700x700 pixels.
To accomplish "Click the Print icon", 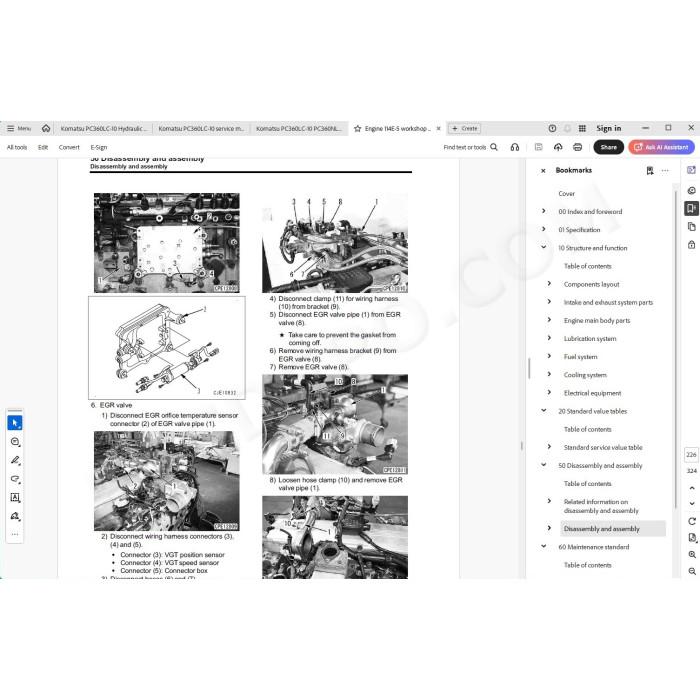I will [x=577, y=147].
